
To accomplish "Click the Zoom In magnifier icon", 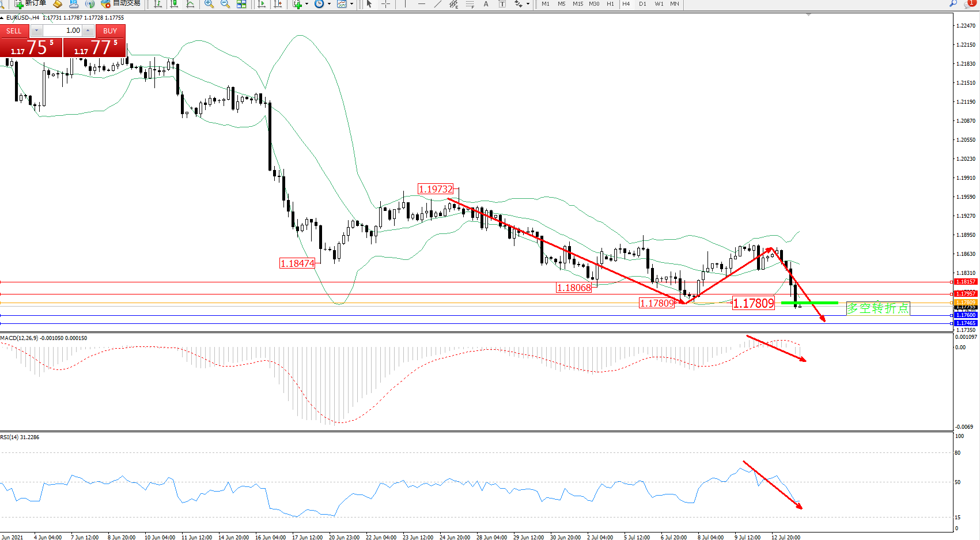I will (x=209, y=4).
